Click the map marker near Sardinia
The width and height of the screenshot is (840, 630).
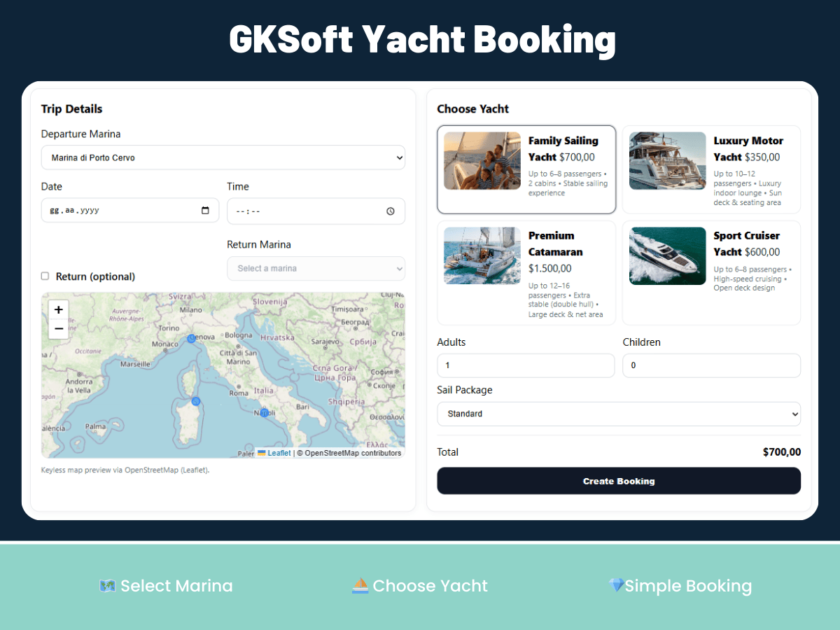(x=196, y=402)
